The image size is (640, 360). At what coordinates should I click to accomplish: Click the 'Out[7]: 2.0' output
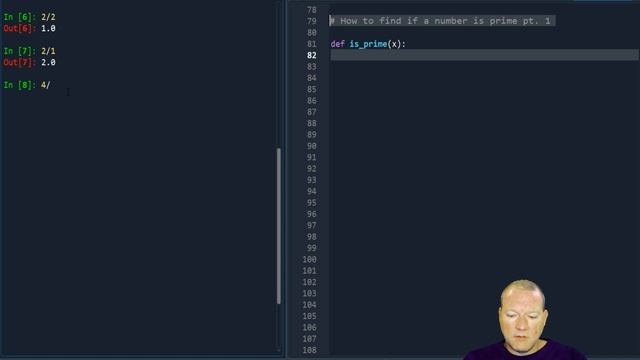click(29, 62)
